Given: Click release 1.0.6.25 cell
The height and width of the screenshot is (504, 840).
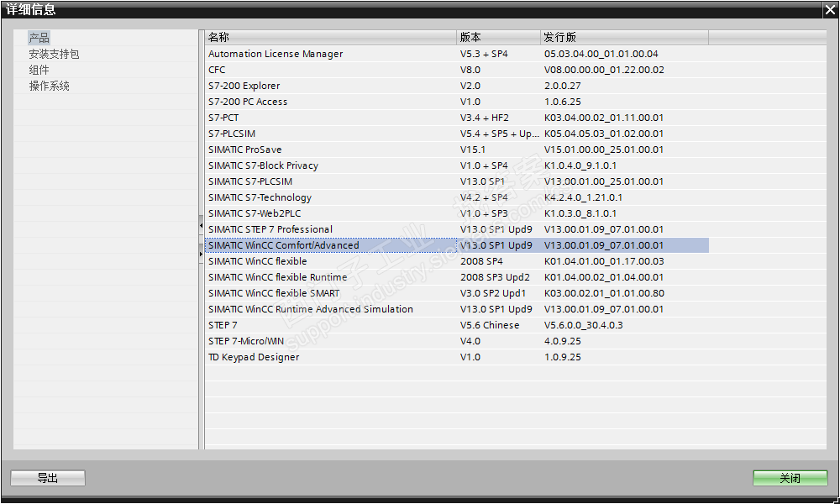Looking at the screenshot, I should (x=625, y=102).
